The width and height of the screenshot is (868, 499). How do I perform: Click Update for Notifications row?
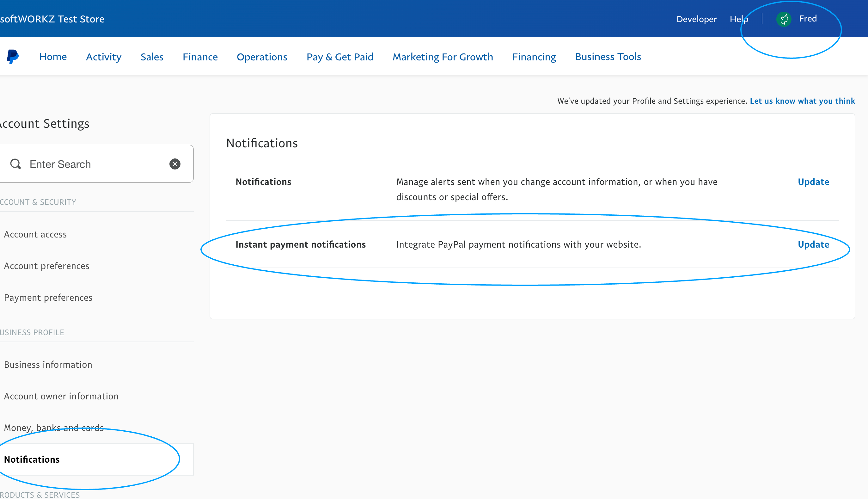pos(813,182)
